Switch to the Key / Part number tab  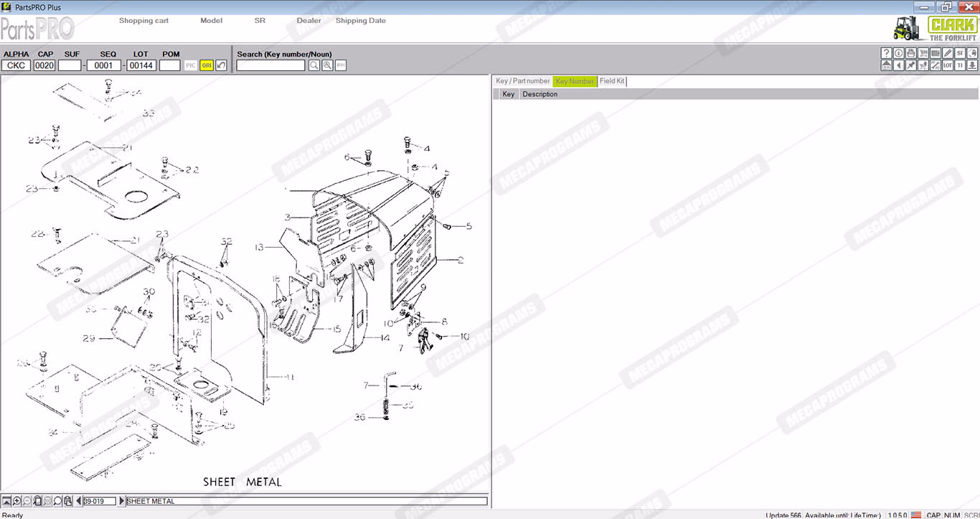tap(522, 81)
